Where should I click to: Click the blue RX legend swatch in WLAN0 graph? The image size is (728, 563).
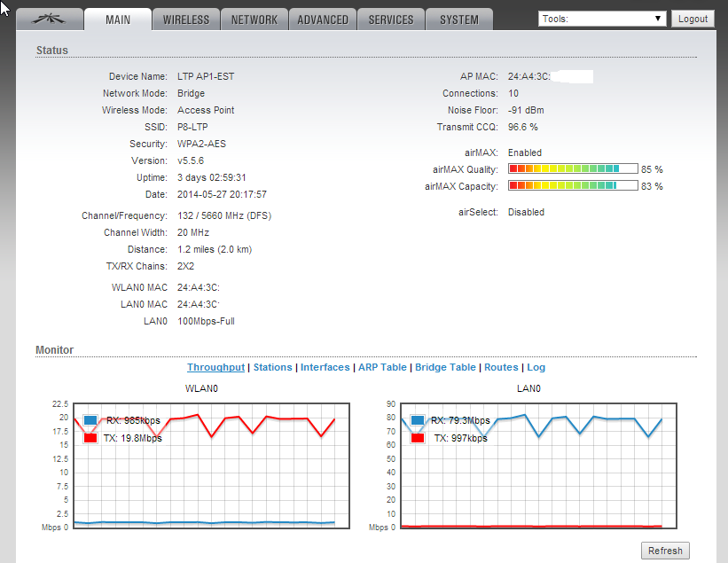[90, 420]
